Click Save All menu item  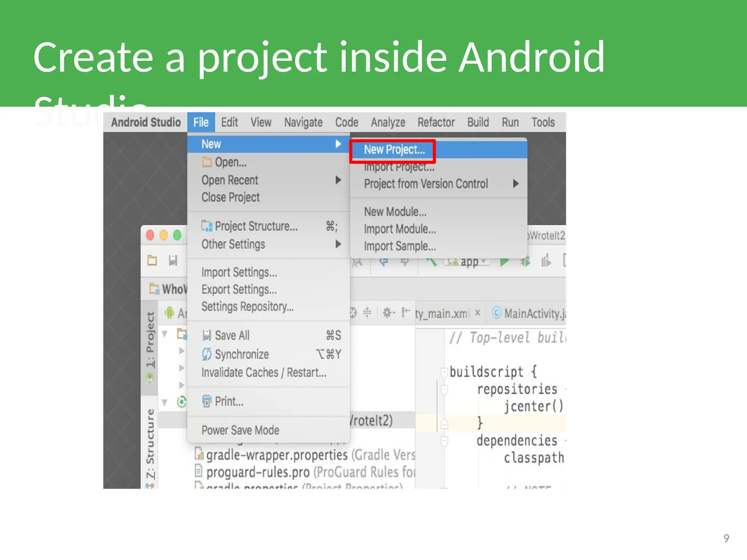[268, 335]
